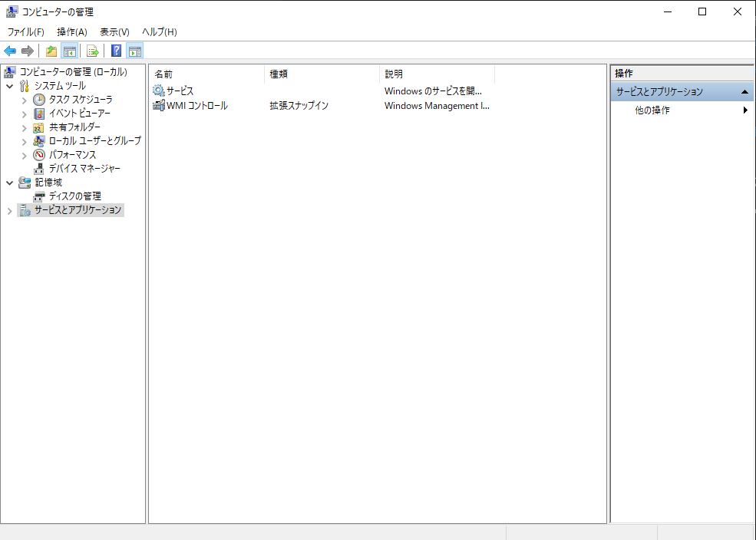Click the ディスクの管理 disk icon
The image size is (756, 540).
click(39, 196)
